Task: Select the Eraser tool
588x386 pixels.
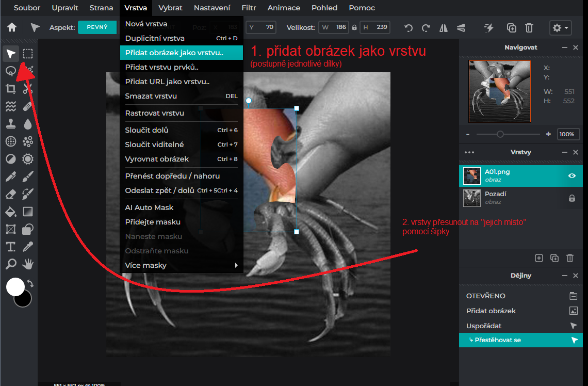Action: 11,194
